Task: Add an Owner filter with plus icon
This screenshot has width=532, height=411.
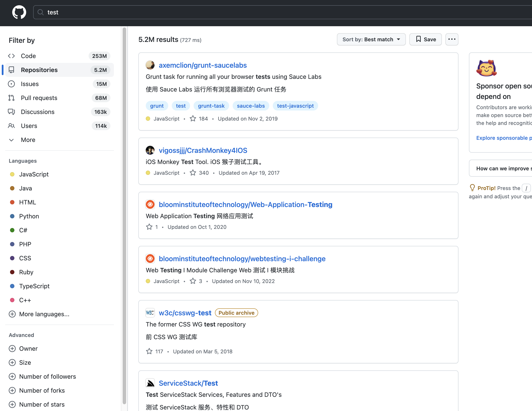Action: coord(12,349)
